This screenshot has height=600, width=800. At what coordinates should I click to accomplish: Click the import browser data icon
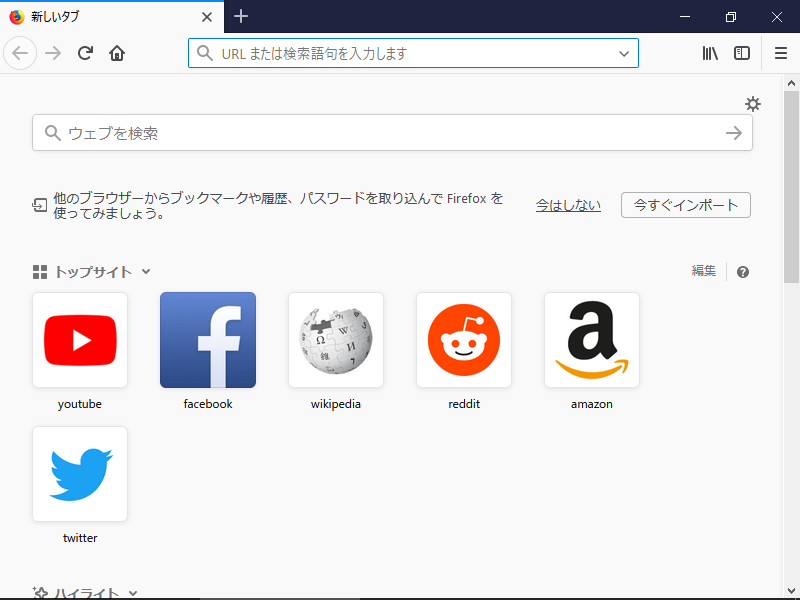tap(40, 205)
